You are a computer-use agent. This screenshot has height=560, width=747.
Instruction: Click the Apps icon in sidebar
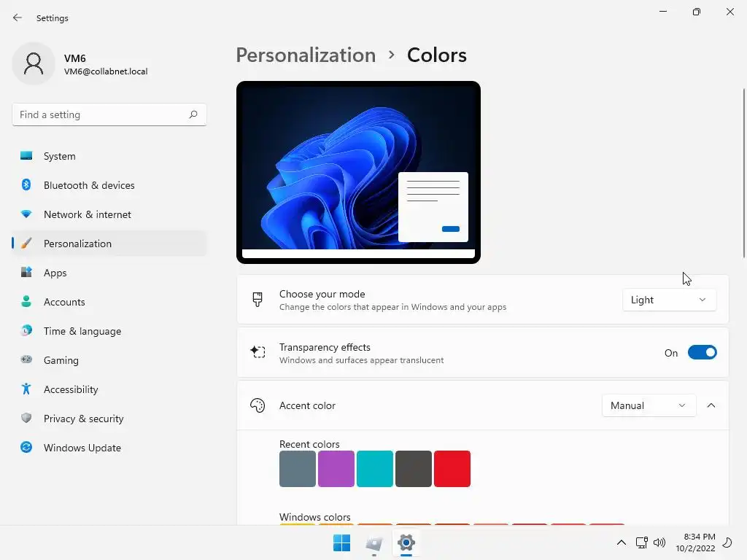[26, 273]
